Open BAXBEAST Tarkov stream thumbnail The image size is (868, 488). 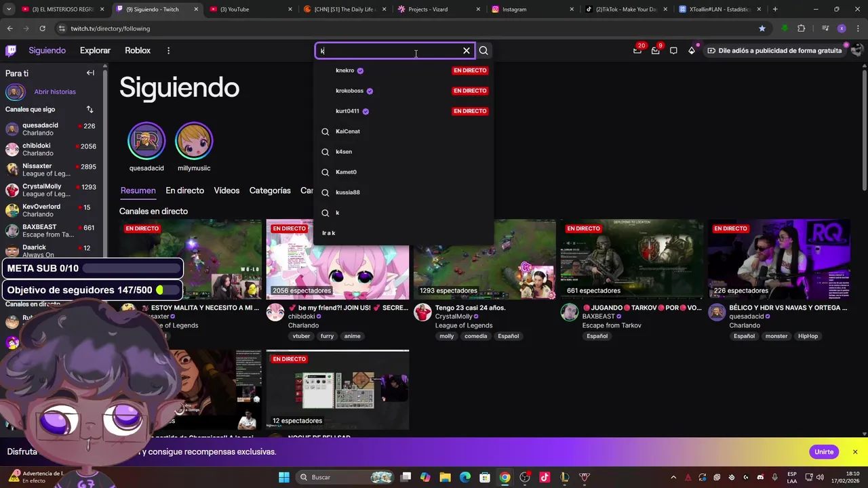click(x=632, y=259)
